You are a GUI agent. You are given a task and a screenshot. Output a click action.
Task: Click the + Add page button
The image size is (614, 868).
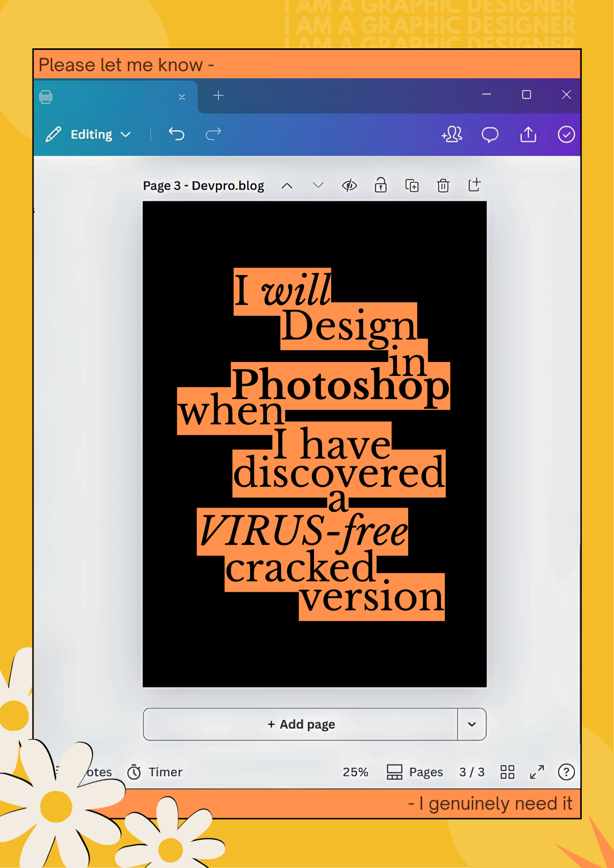point(301,724)
